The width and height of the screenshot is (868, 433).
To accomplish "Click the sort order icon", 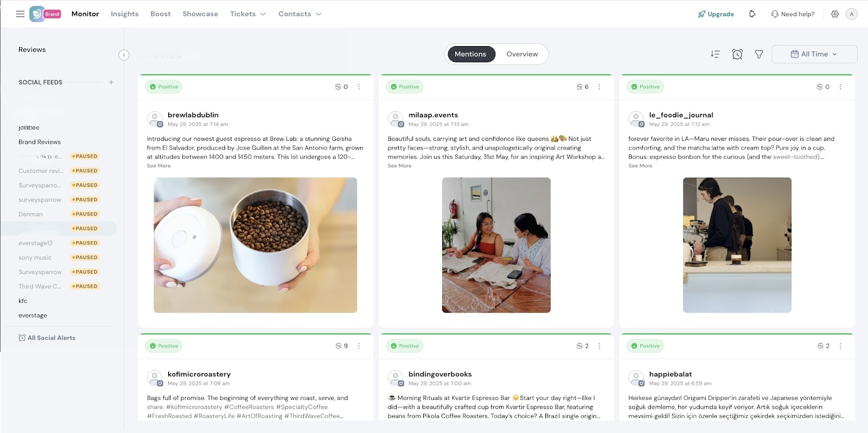I will (x=715, y=54).
